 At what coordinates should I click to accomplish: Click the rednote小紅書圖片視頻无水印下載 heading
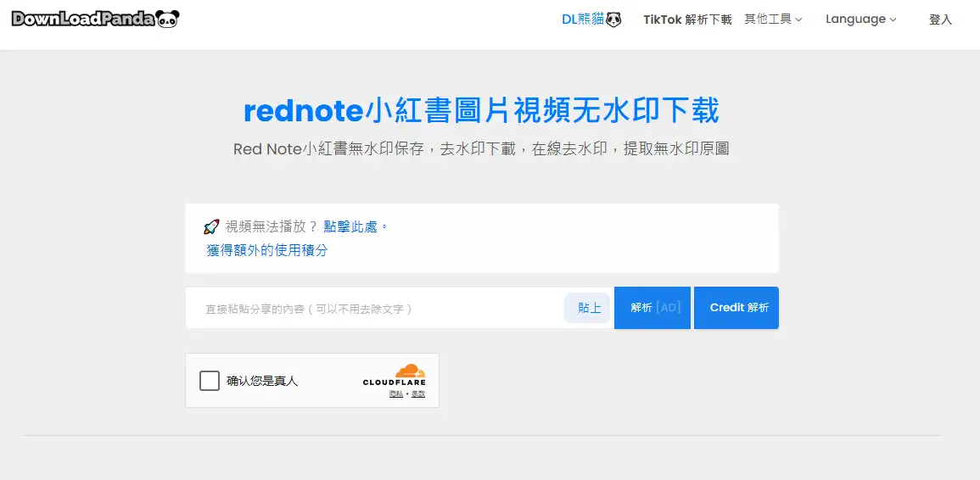point(481,110)
